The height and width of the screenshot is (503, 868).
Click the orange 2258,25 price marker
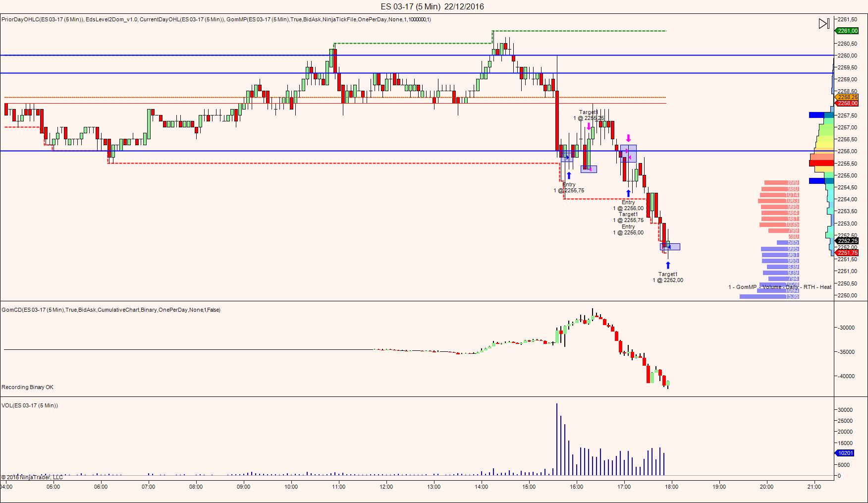(847, 97)
